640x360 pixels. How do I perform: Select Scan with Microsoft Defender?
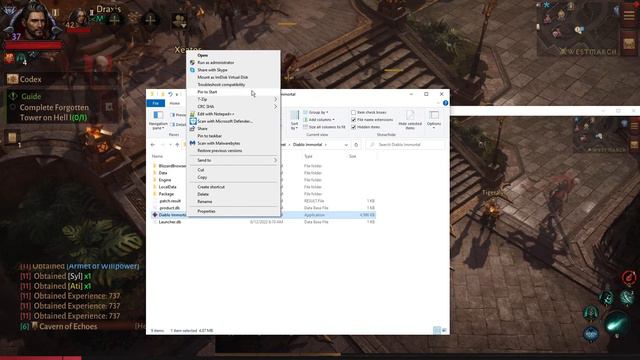(225, 121)
